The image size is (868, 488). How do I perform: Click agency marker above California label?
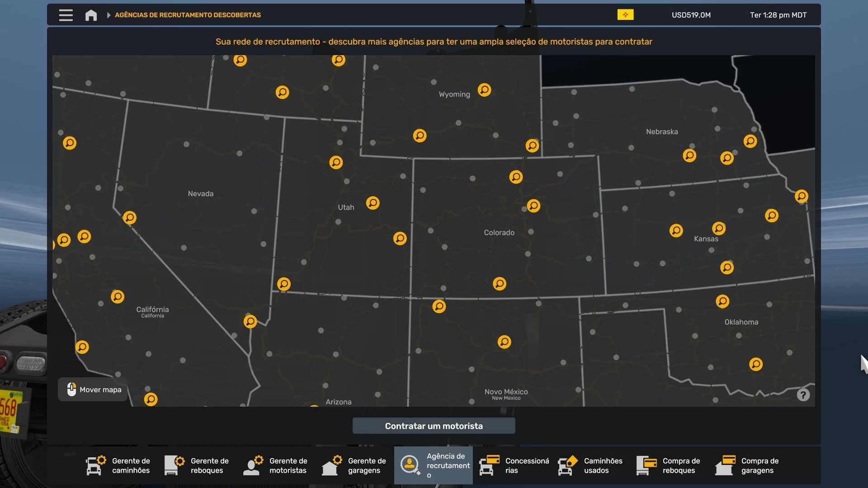(118, 297)
